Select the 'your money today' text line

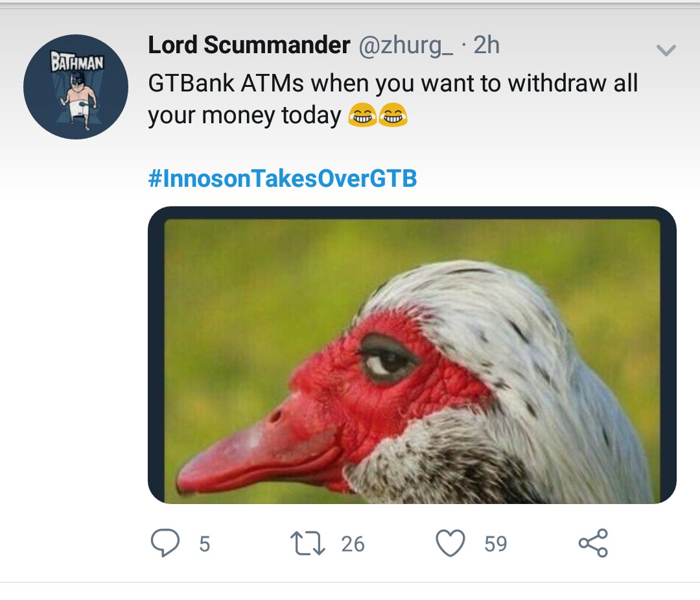(x=244, y=115)
